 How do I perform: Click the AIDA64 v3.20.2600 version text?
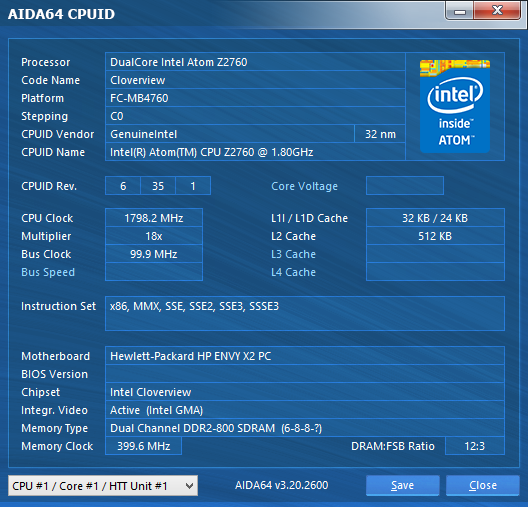coord(282,485)
